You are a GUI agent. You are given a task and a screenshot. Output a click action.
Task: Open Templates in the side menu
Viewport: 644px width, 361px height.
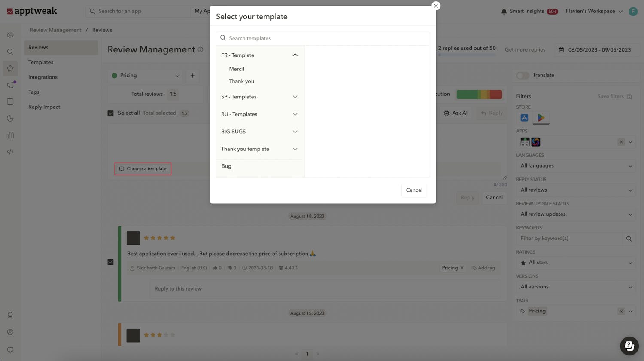coord(41,62)
